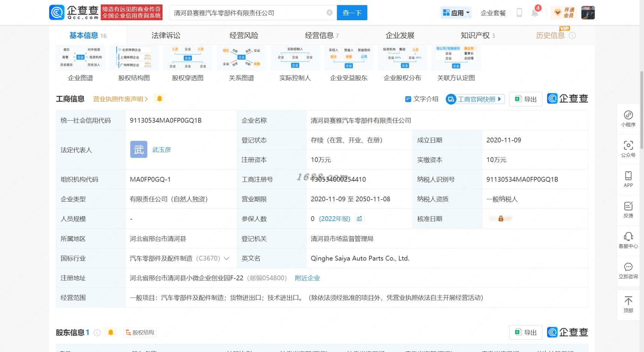This screenshot has height=352, width=644.
Task: Select 组织机构代码 MA0FP0GQ-1
Action: 150,179
